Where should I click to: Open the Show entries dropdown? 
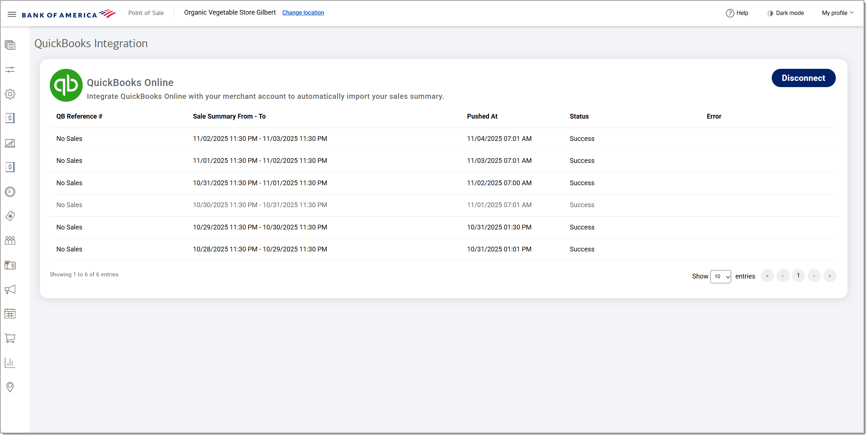click(720, 276)
